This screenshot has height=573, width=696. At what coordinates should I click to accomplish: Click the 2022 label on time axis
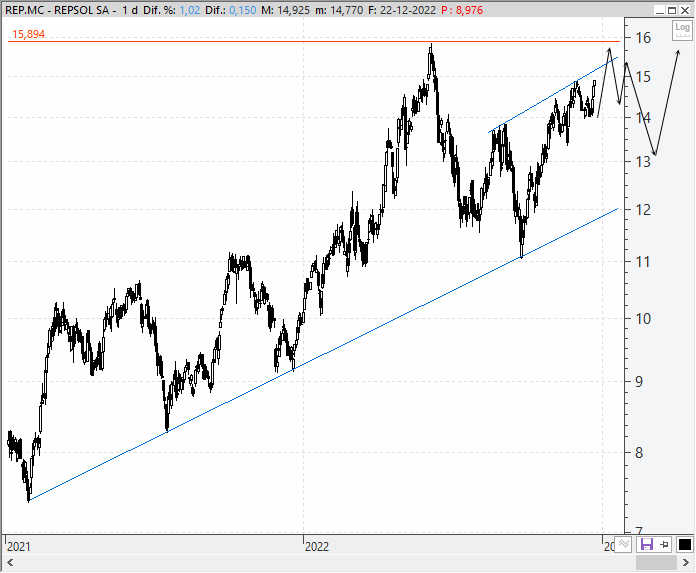tap(317, 546)
